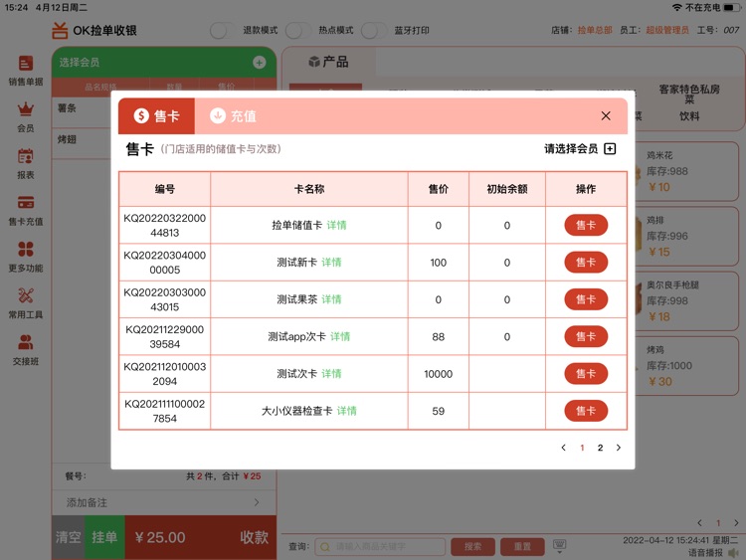This screenshot has height=560, width=746.
Task: Toggle the 退款模式 switch
Action: (x=222, y=31)
